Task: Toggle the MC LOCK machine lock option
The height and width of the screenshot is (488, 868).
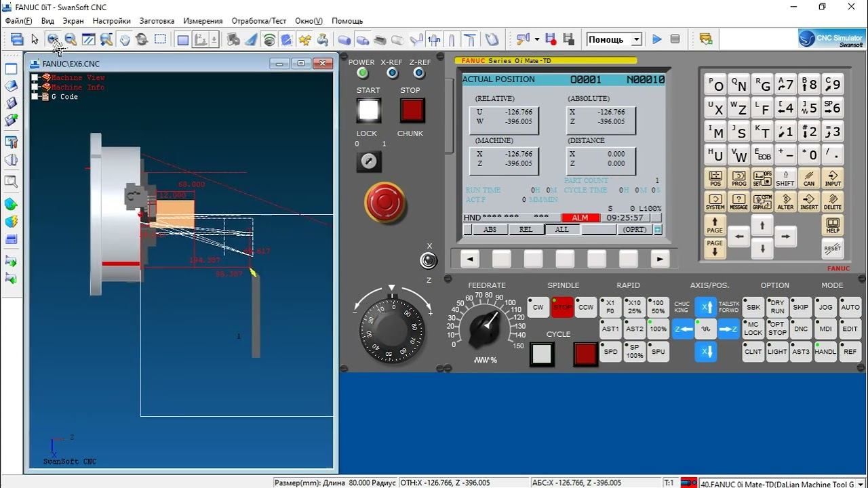Action: (x=753, y=329)
